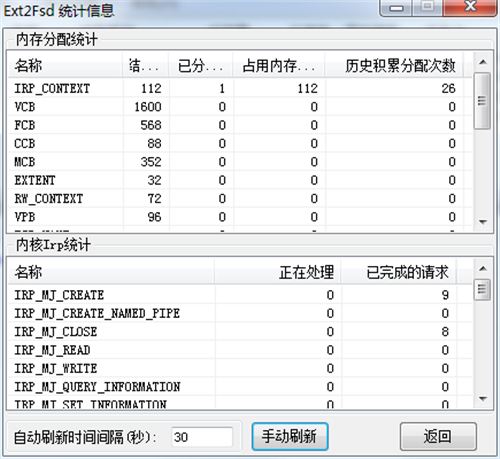Screen dimensions: 500x459
Task: Select the IRP_MJ_CLOSE row
Action: pyautogui.click(x=240, y=331)
